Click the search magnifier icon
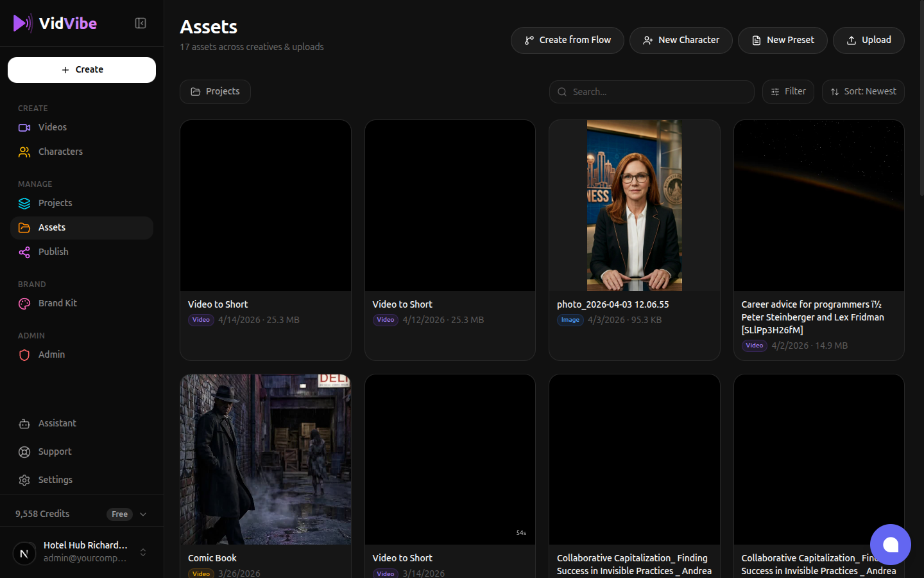This screenshot has height=578, width=924. 562,92
